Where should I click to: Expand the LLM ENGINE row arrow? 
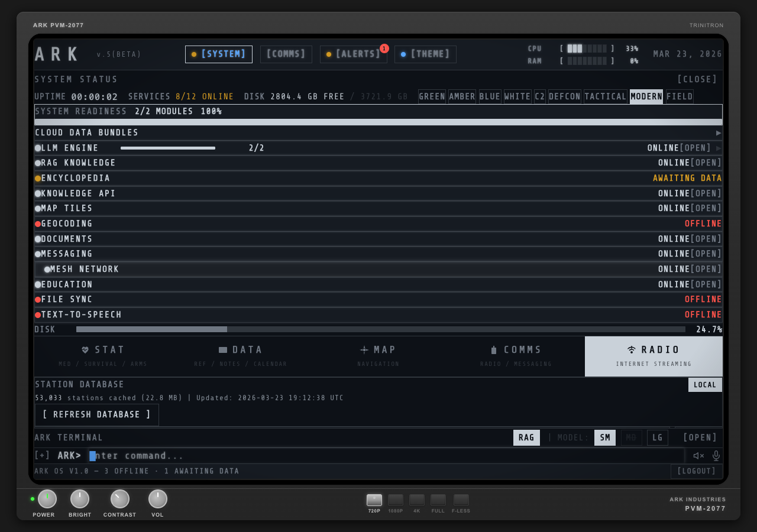(718, 148)
